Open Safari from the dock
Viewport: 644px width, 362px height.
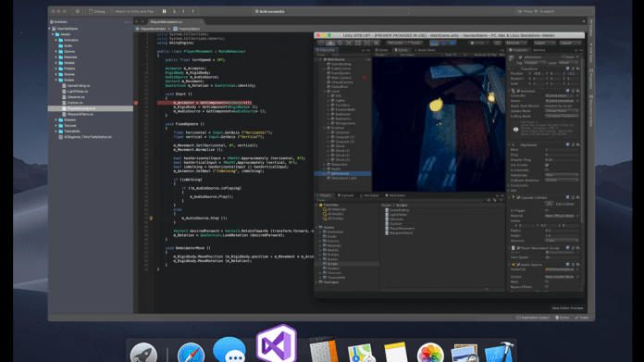pyautogui.click(x=191, y=353)
